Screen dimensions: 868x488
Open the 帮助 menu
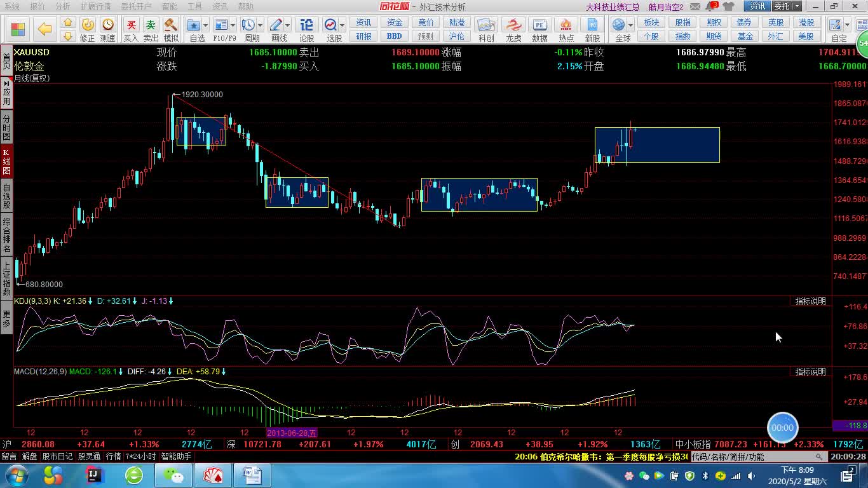(245, 6)
